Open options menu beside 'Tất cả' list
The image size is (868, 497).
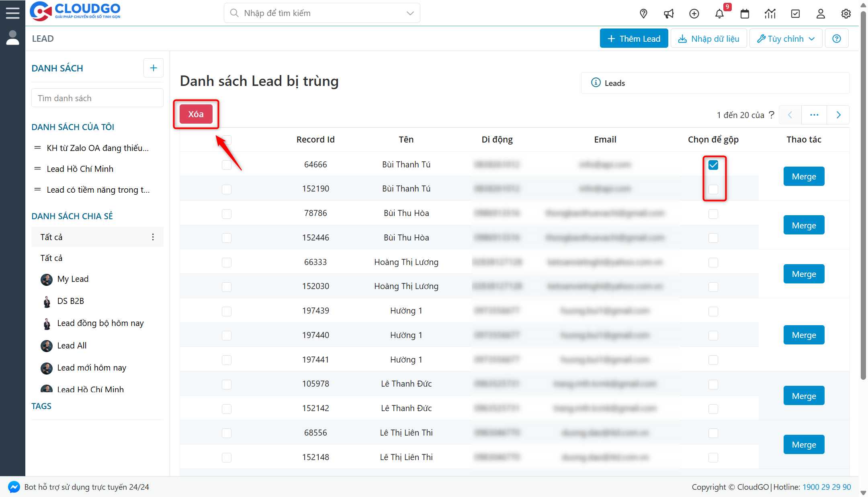(x=153, y=237)
